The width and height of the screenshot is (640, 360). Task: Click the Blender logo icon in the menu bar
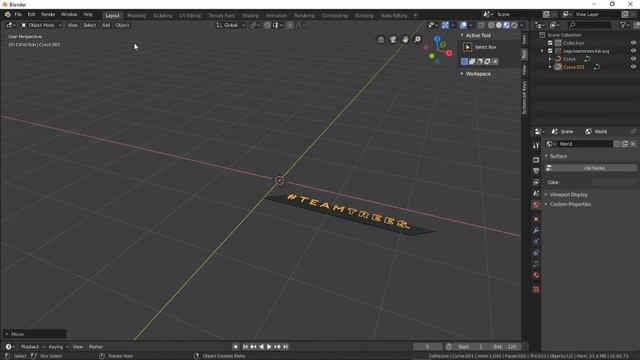[7, 15]
